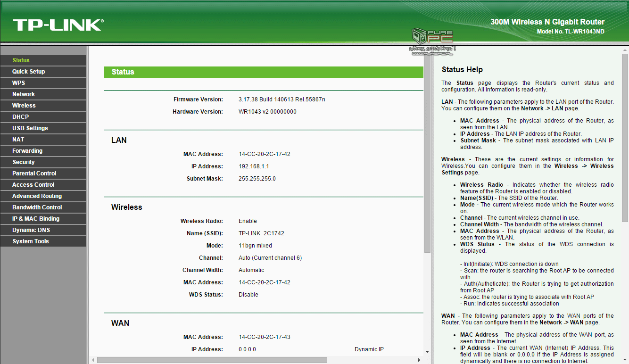The image size is (629, 364).
Task: Click WAN MAC address 14-CC-20-2C-17-43
Action: (x=265, y=337)
